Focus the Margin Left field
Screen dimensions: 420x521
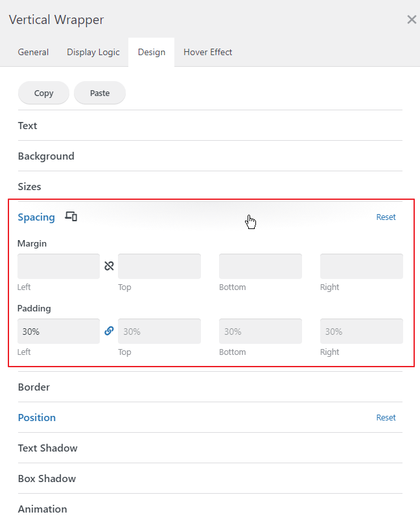coord(58,266)
